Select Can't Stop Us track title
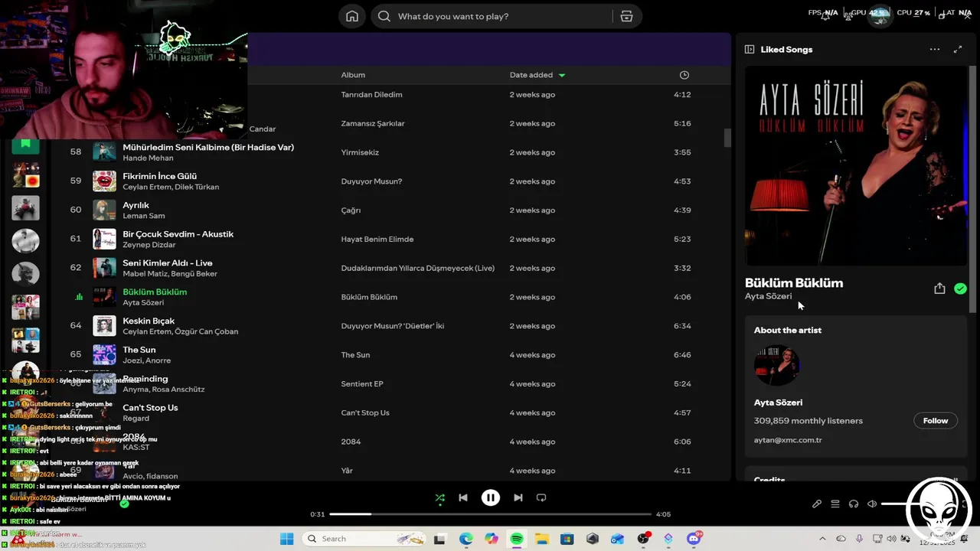 click(x=150, y=408)
